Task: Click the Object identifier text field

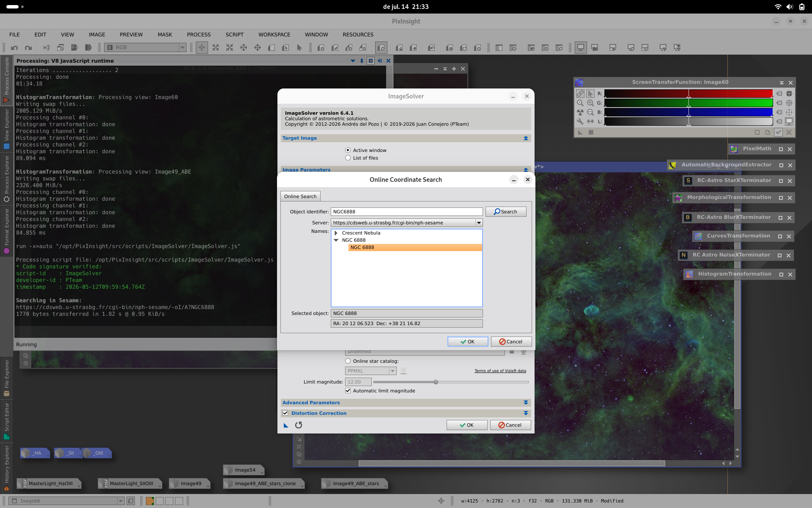Action: [x=406, y=212]
